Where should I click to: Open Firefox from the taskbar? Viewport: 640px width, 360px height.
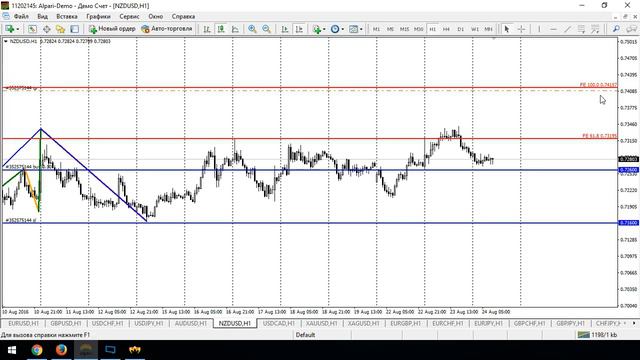(x=61, y=350)
